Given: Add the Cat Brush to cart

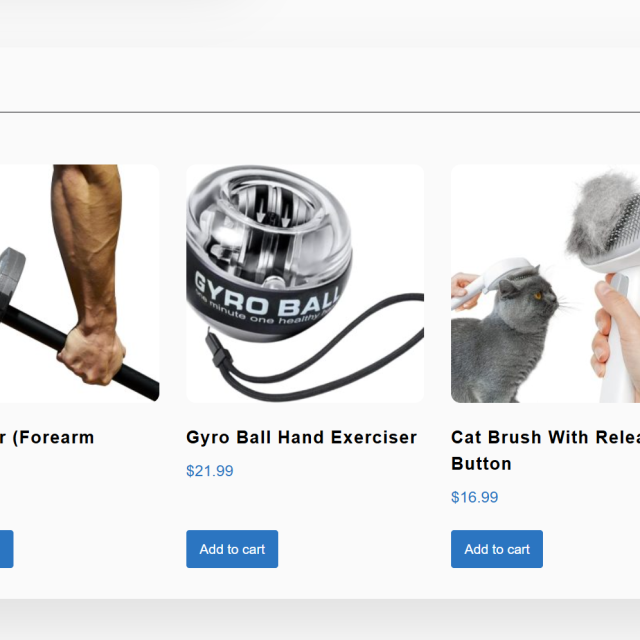Looking at the screenshot, I should [497, 549].
